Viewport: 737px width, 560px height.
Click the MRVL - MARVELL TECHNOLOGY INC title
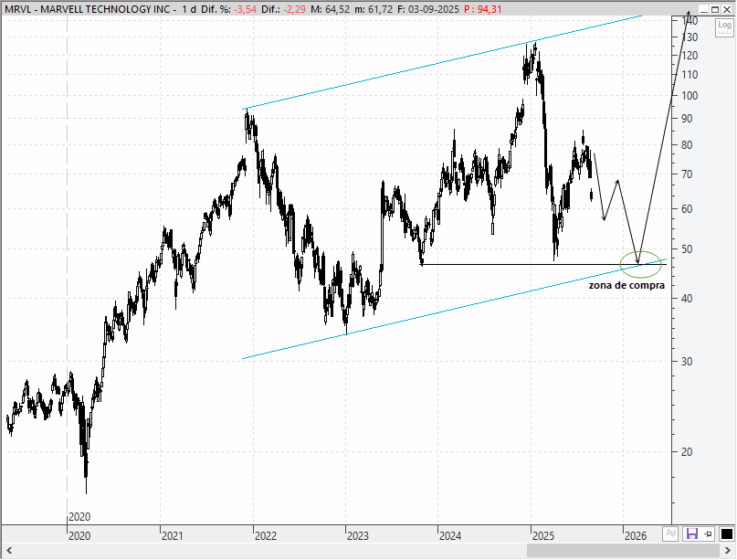87,9
